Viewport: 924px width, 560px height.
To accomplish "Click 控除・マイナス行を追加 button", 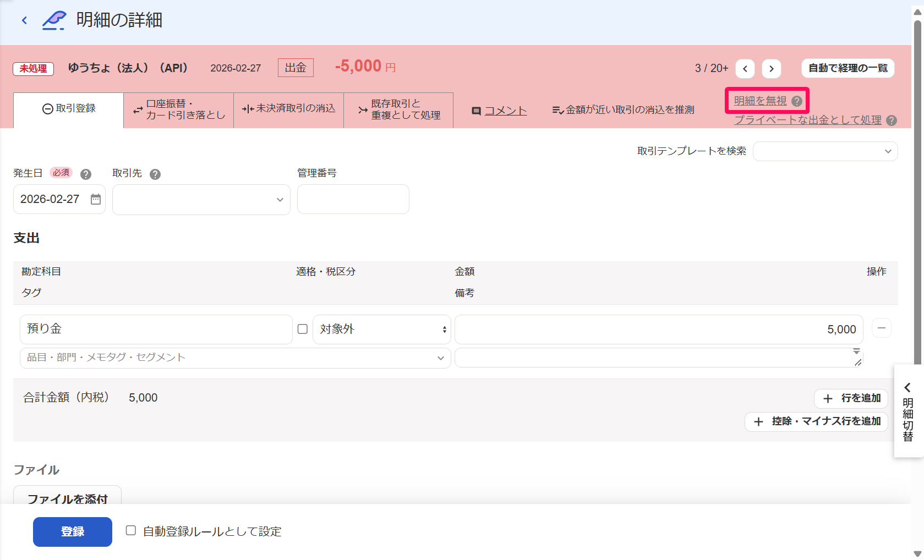I will point(817,422).
